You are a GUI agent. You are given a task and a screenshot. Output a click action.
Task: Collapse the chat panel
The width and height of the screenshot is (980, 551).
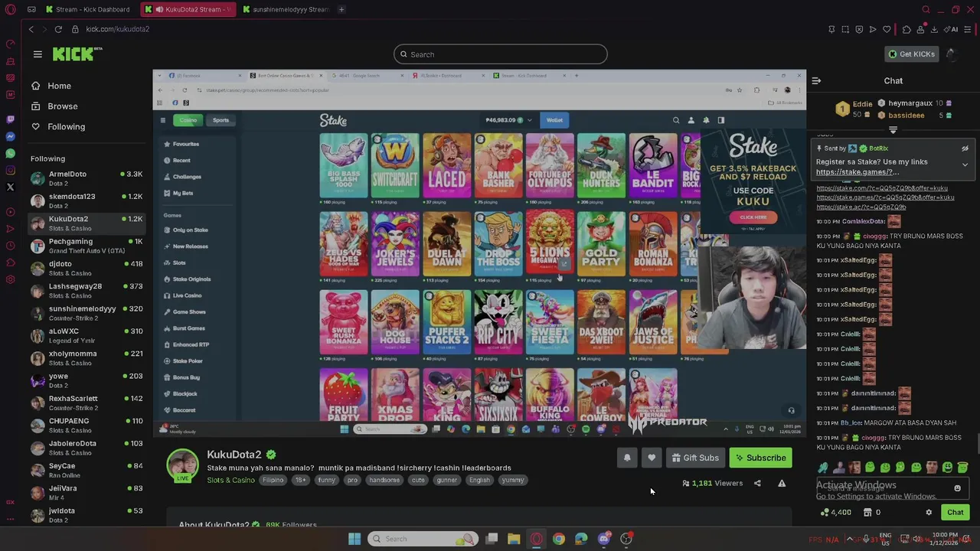[816, 80]
